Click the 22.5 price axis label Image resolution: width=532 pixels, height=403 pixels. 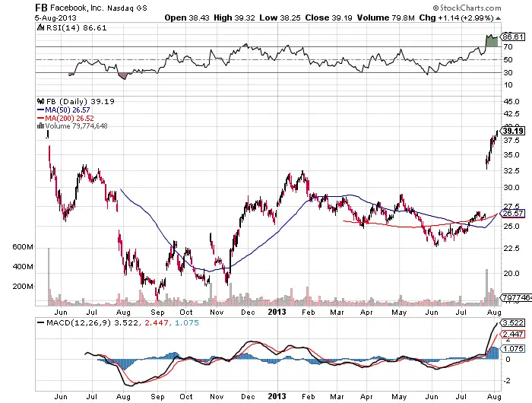[x=511, y=249]
